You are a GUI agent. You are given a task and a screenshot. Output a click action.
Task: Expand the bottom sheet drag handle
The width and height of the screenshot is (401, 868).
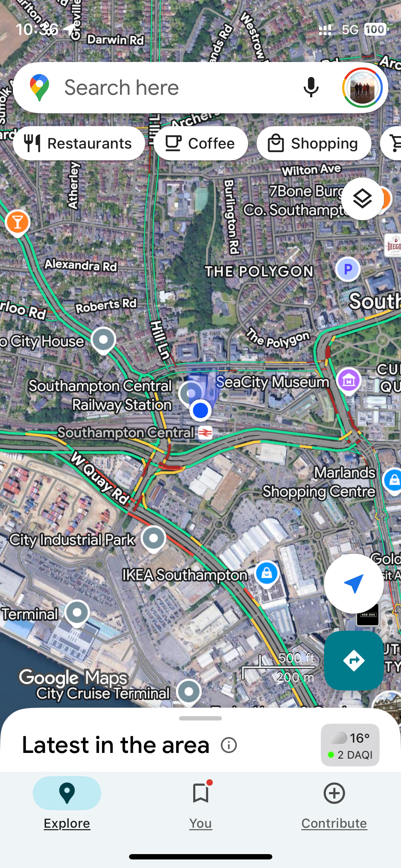[200, 718]
